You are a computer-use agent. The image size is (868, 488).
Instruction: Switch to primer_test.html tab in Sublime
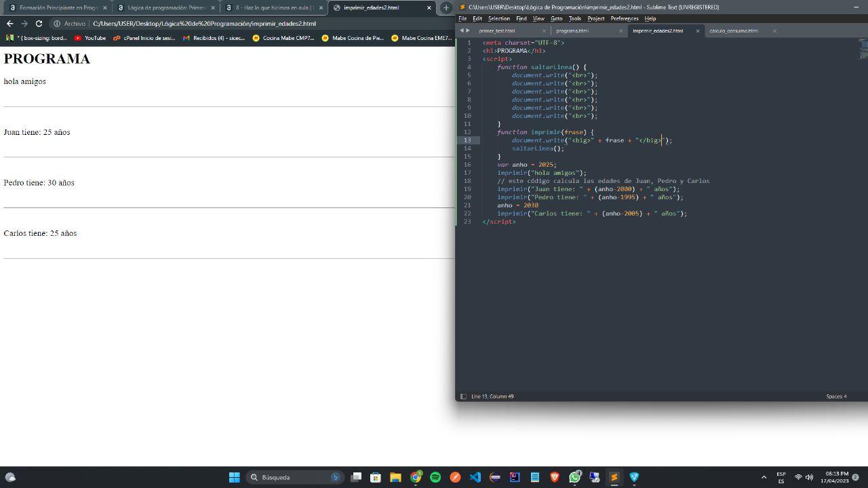click(x=496, y=30)
